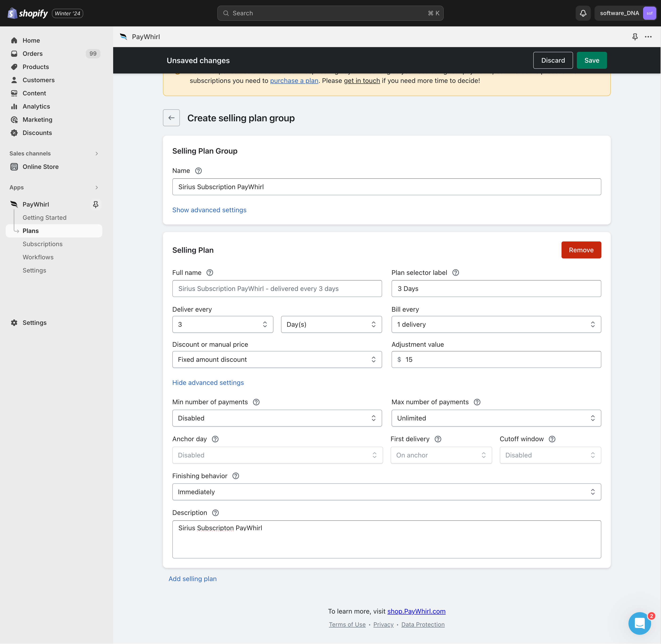Open Discount or manual price dropdown
Image resolution: width=661 pixels, height=644 pixels.
pyautogui.click(x=277, y=359)
